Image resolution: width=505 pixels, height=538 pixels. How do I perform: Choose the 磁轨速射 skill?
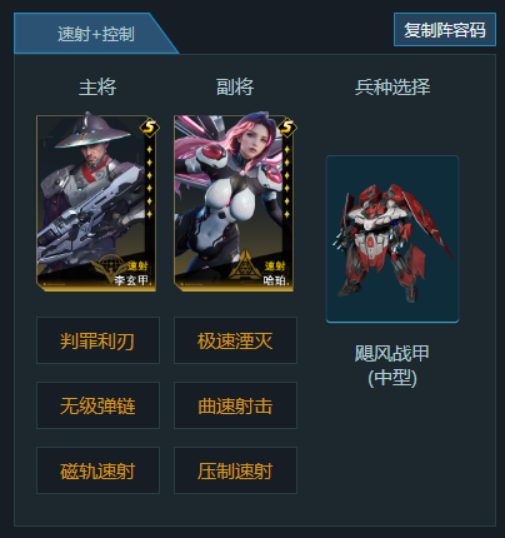point(98,470)
